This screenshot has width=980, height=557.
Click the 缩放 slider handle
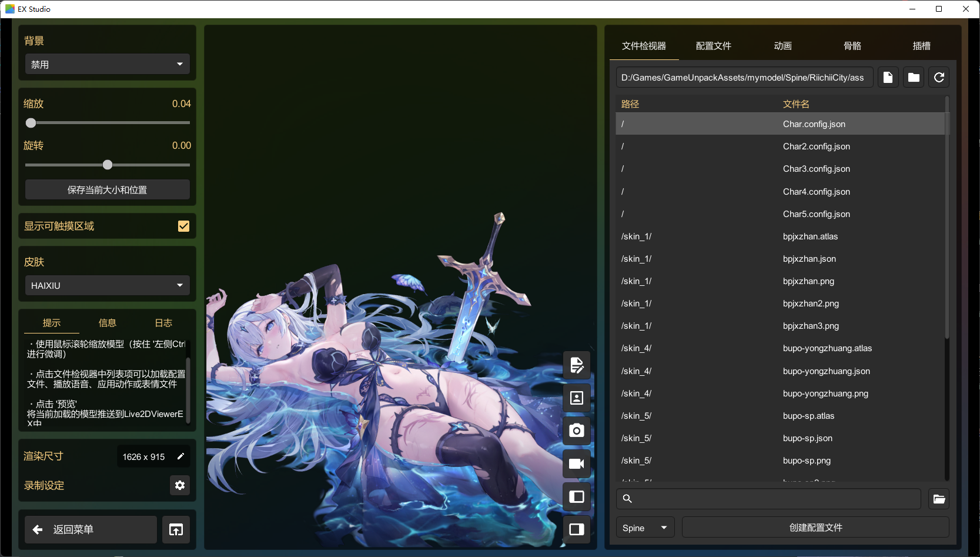pos(31,123)
